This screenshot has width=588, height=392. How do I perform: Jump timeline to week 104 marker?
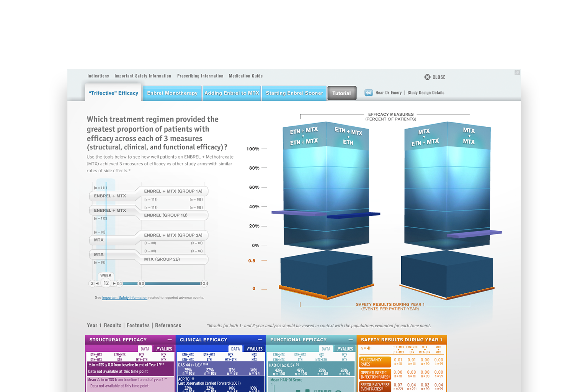[204, 284]
